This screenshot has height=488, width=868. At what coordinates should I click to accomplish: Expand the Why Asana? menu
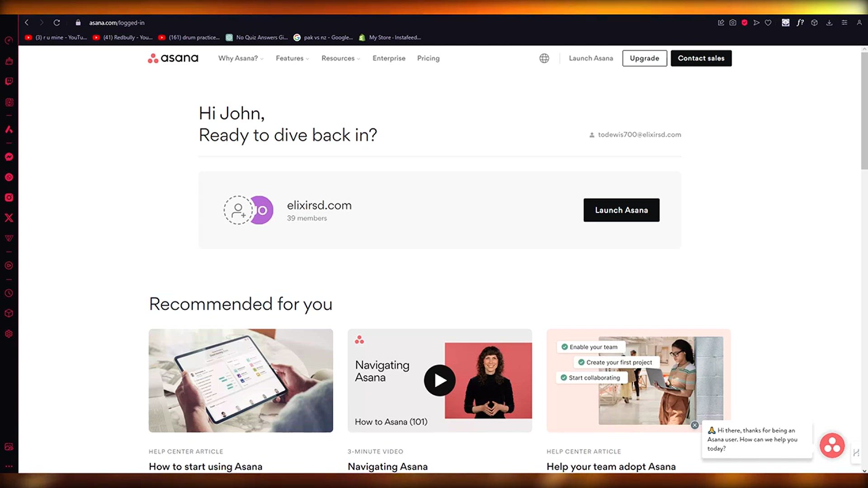pyautogui.click(x=241, y=58)
